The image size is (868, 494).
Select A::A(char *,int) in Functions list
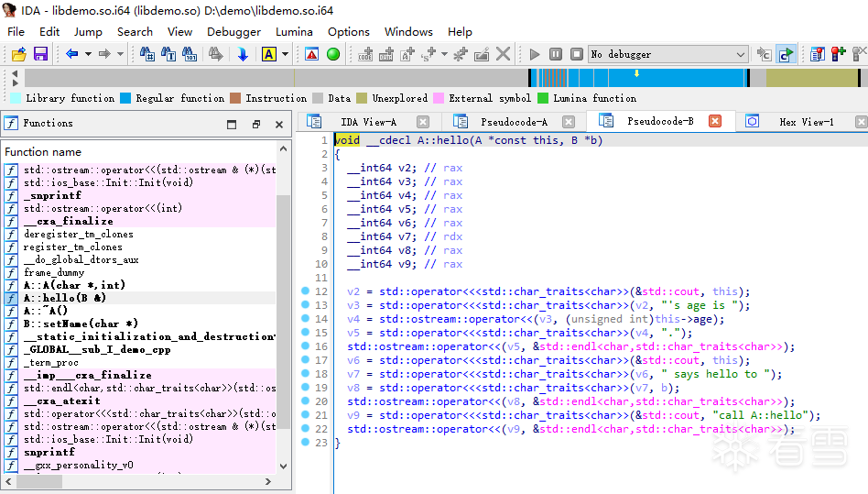tap(74, 285)
